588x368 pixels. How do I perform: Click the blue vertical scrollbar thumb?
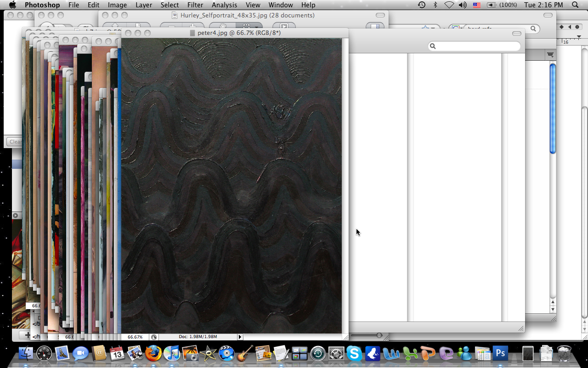pyautogui.click(x=553, y=108)
